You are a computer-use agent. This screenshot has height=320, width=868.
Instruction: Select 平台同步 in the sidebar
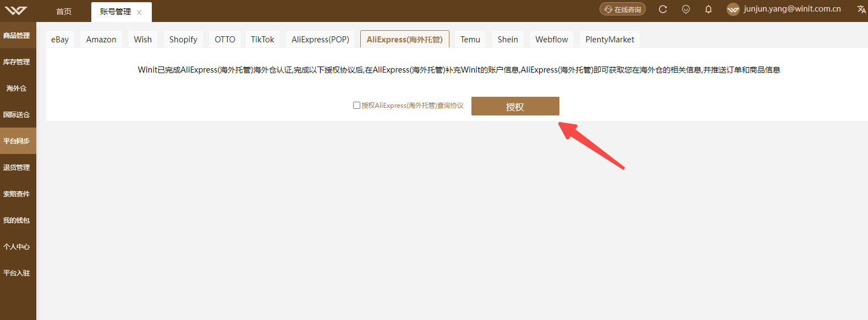click(x=18, y=141)
